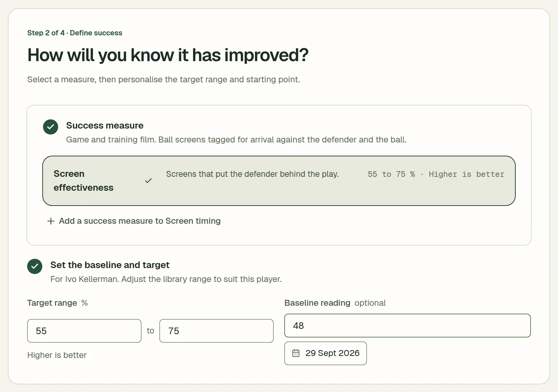Click the calendar icon in the date field

tap(296, 353)
